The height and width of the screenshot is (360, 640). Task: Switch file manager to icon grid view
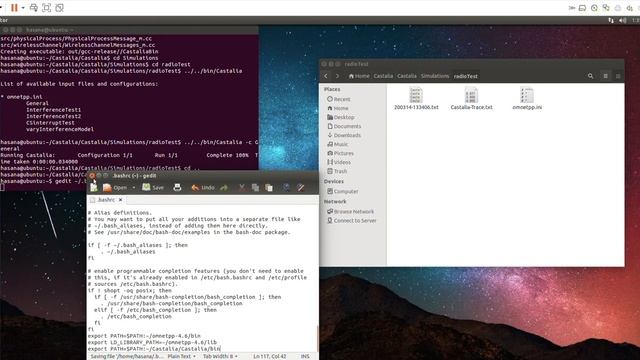click(618, 76)
